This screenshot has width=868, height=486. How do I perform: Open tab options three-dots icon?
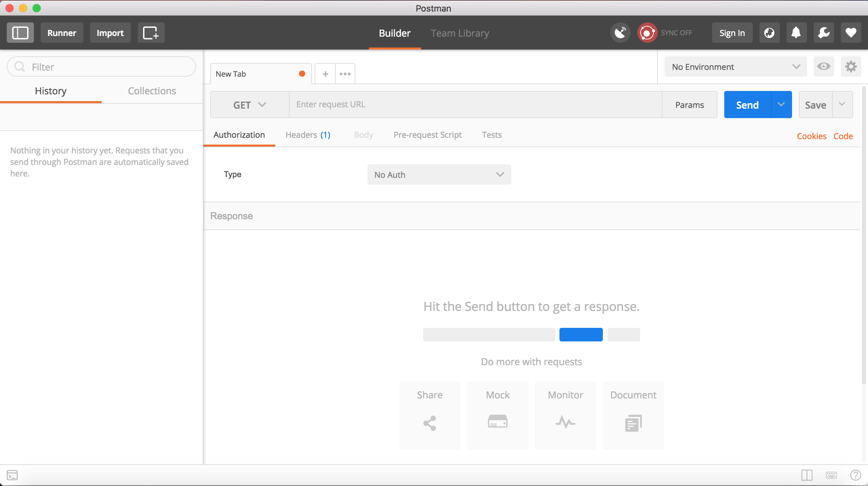pyautogui.click(x=345, y=74)
